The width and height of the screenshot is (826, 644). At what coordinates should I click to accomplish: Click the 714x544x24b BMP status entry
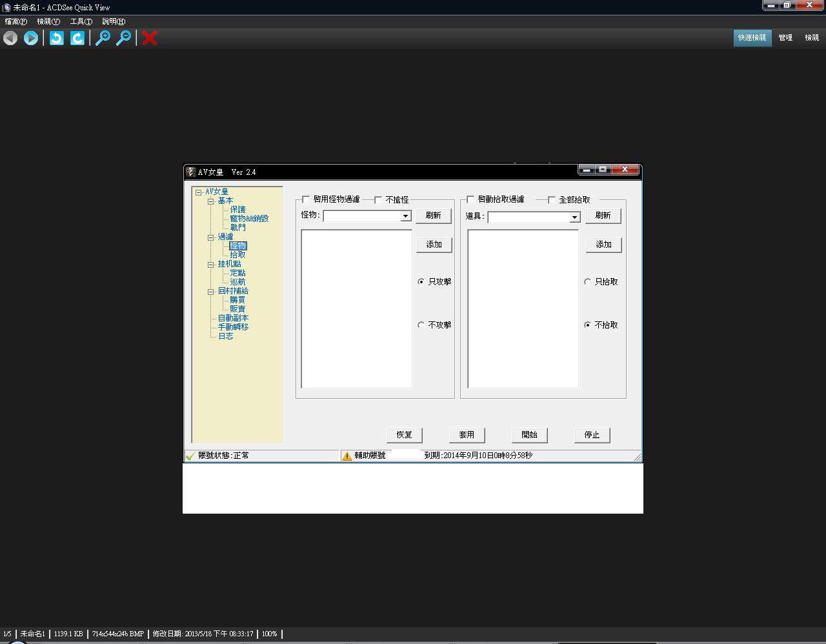[118, 634]
